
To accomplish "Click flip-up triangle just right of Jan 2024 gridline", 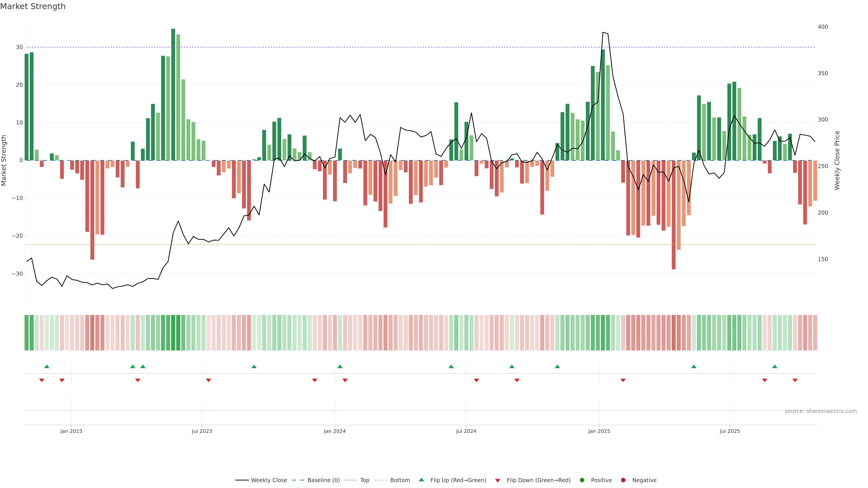I will coord(340,366).
